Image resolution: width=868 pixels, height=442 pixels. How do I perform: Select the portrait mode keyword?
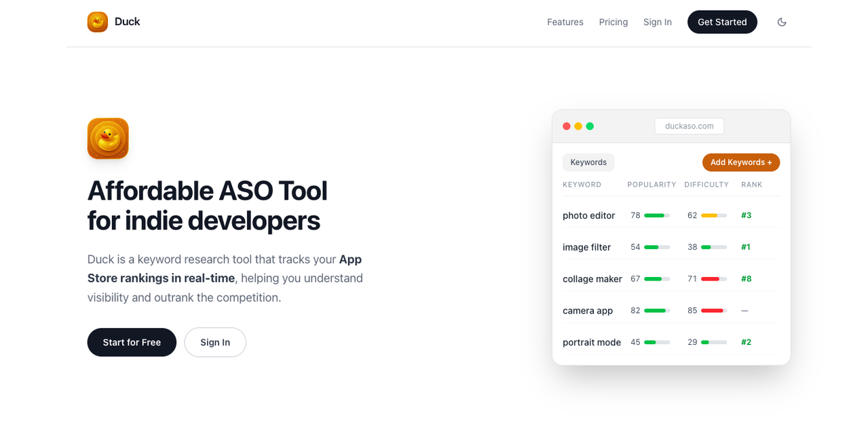click(x=592, y=342)
